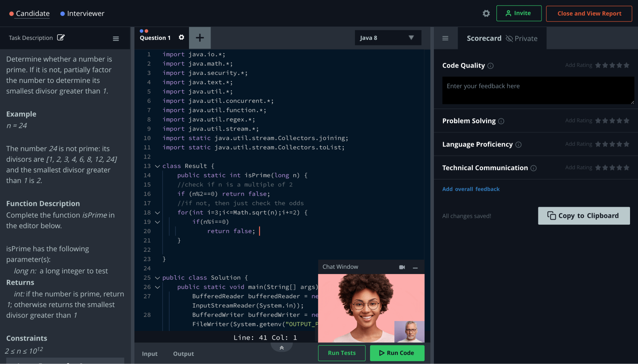
Task: Click Add overall feedback link
Action: click(471, 189)
